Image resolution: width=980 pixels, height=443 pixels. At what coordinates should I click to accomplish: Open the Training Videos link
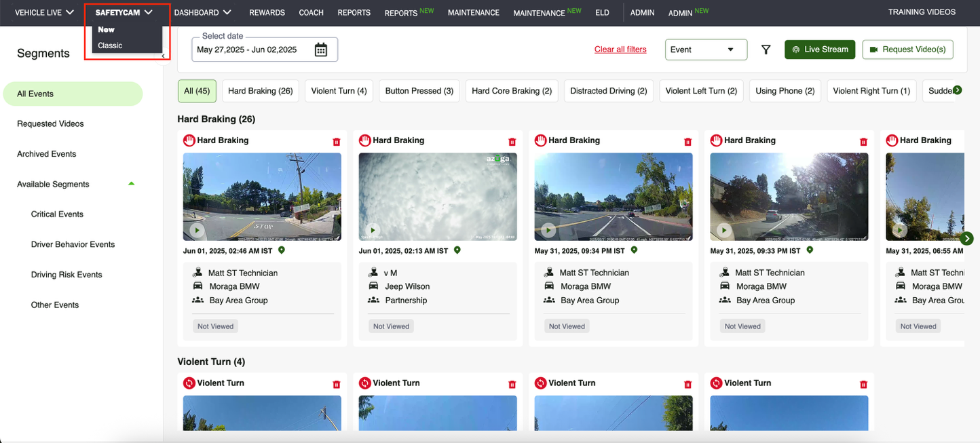tap(922, 12)
